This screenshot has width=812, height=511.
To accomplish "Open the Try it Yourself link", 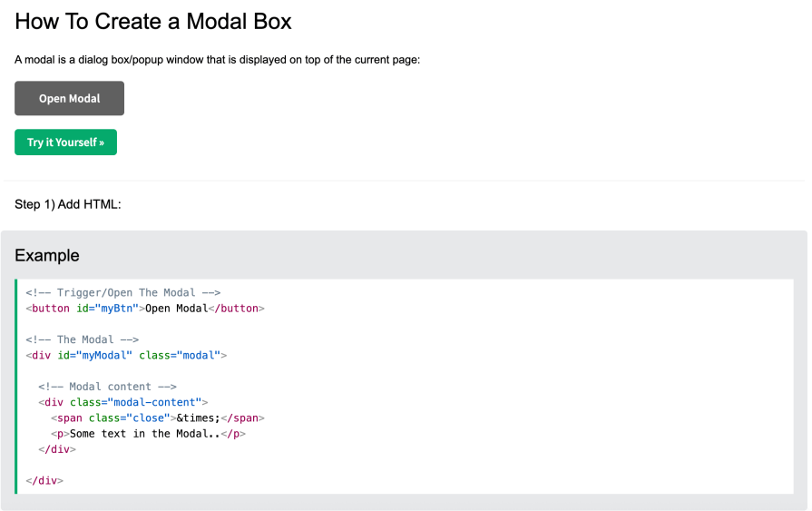I will tap(65, 142).
